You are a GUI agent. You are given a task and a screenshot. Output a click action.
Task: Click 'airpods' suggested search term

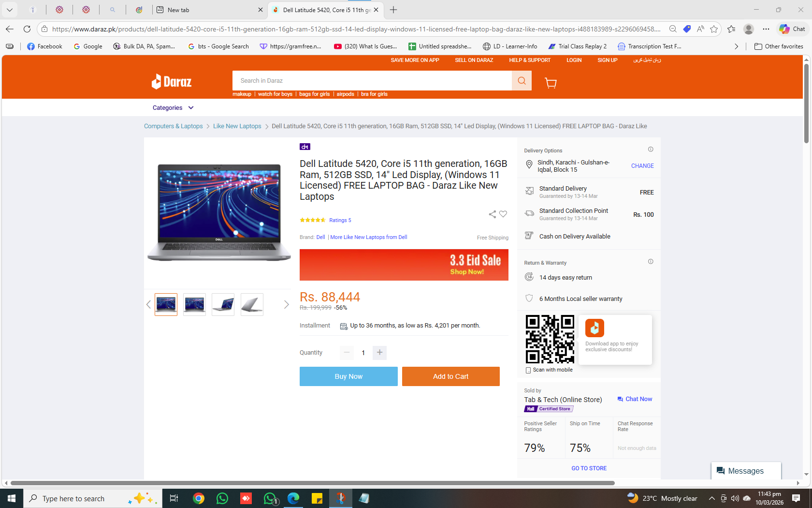346,94
